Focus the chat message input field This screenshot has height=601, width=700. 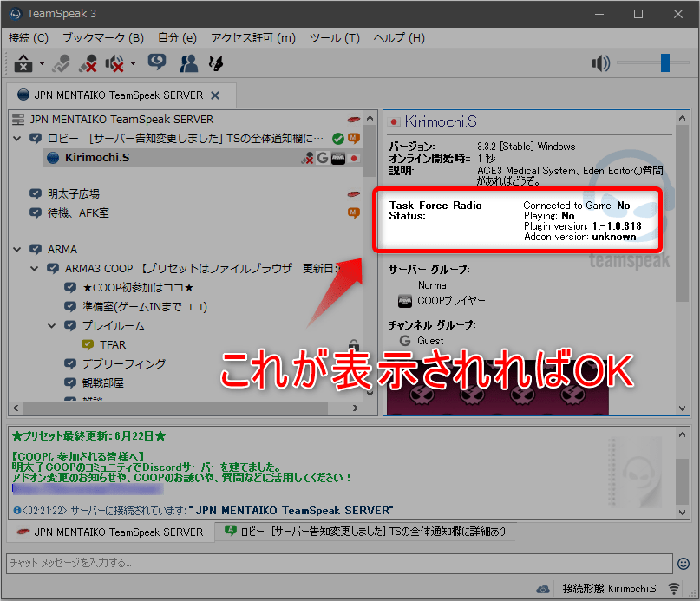[x=339, y=563]
